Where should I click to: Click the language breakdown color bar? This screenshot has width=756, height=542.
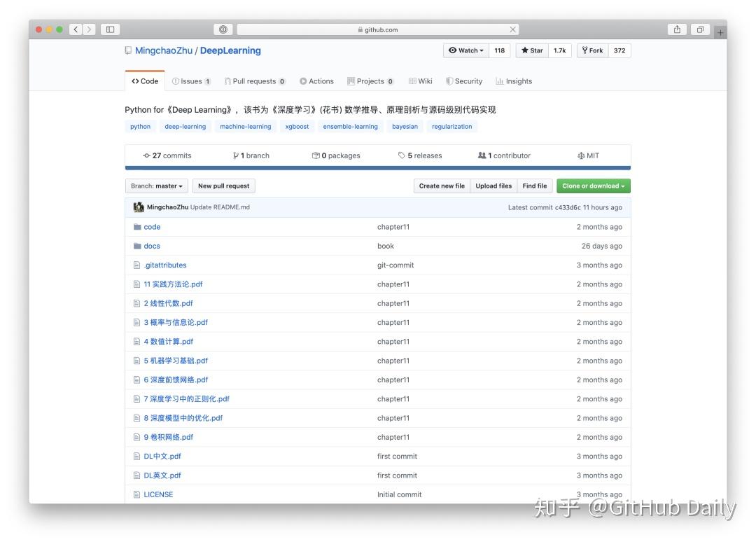click(x=377, y=168)
